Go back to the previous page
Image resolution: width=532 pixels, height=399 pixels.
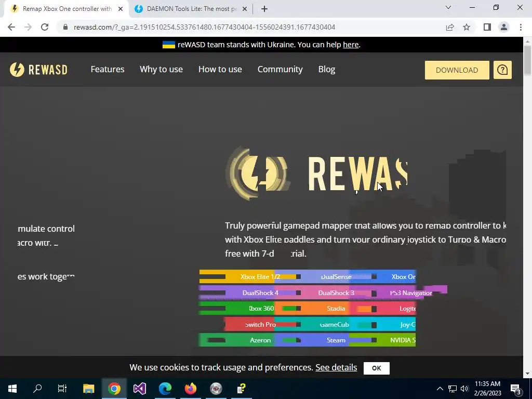click(11, 27)
